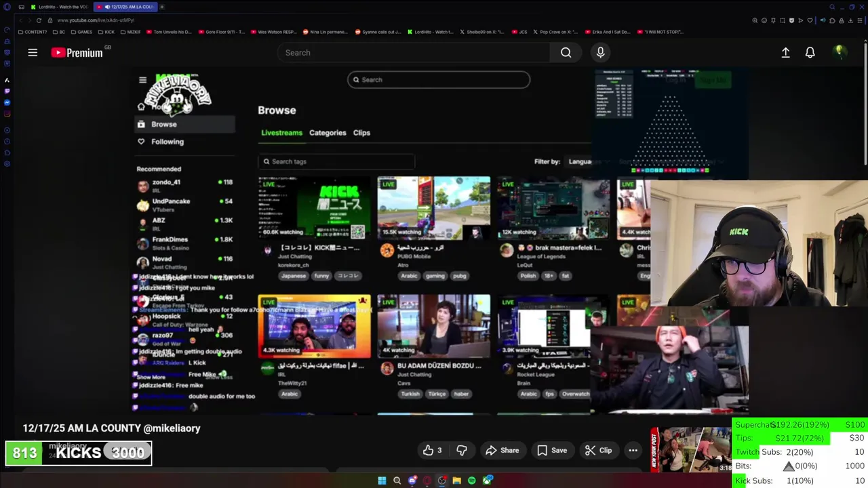Screen dimensions: 868x488
Task: Select recommended channel UndPancake
Action: tap(184, 204)
